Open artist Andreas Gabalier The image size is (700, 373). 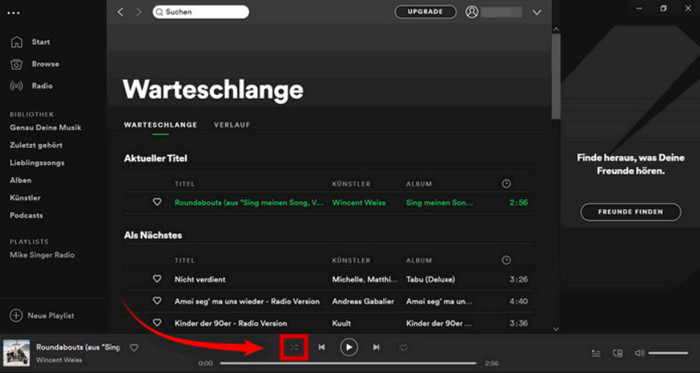363,301
